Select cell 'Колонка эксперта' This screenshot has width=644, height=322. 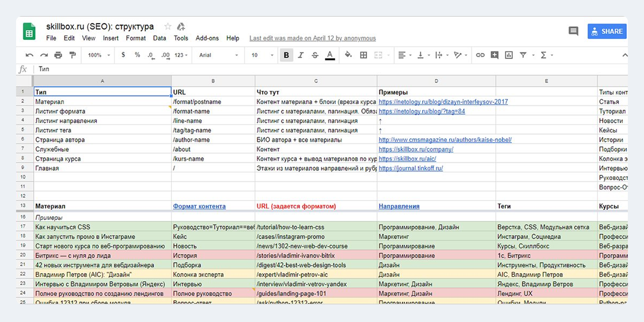point(213,275)
